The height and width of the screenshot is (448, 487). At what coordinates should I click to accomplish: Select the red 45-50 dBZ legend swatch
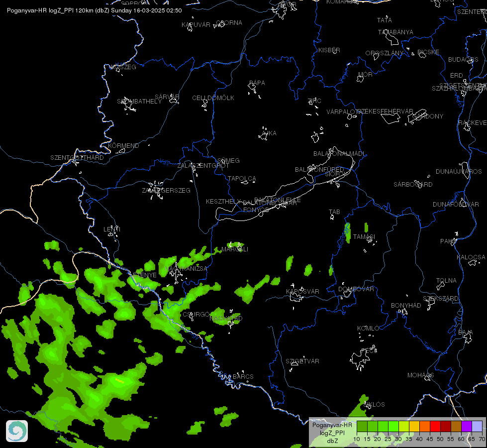435,426
